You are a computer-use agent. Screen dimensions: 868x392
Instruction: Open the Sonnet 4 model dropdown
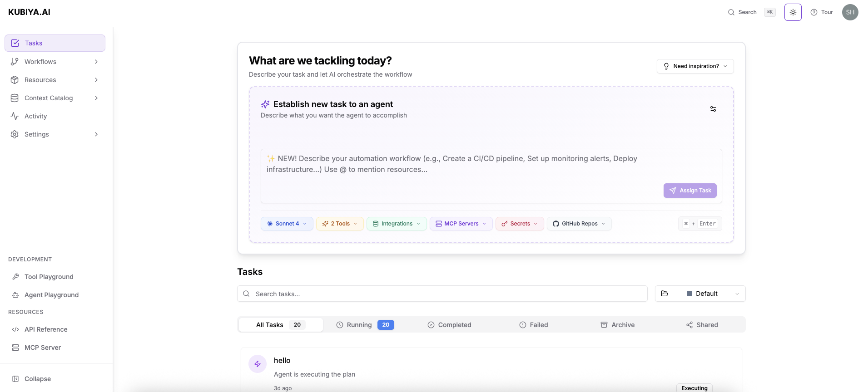click(287, 224)
